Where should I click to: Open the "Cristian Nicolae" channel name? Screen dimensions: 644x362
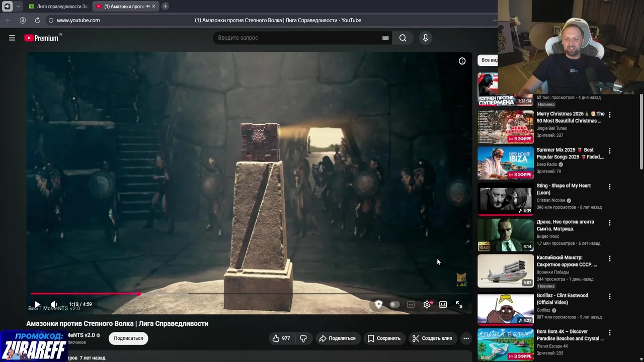point(551,200)
